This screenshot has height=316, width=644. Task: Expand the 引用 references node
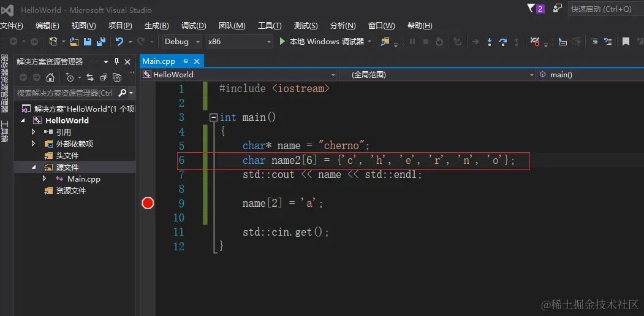tap(34, 132)
